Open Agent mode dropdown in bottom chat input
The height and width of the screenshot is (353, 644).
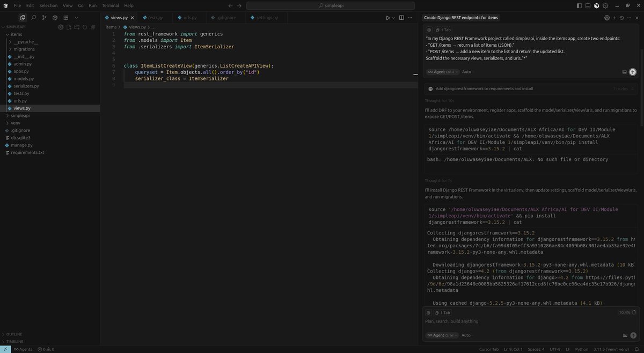[443, 335]
